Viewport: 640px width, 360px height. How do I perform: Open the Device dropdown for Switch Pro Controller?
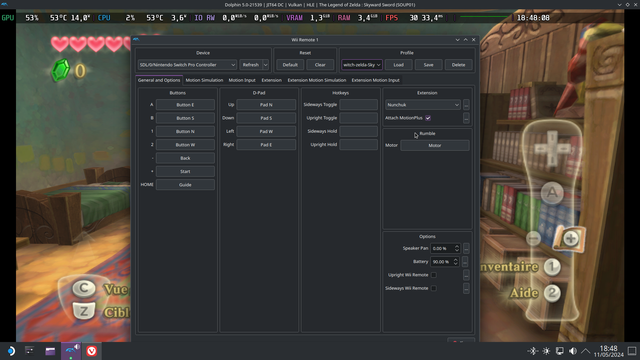tap(187, 65)
